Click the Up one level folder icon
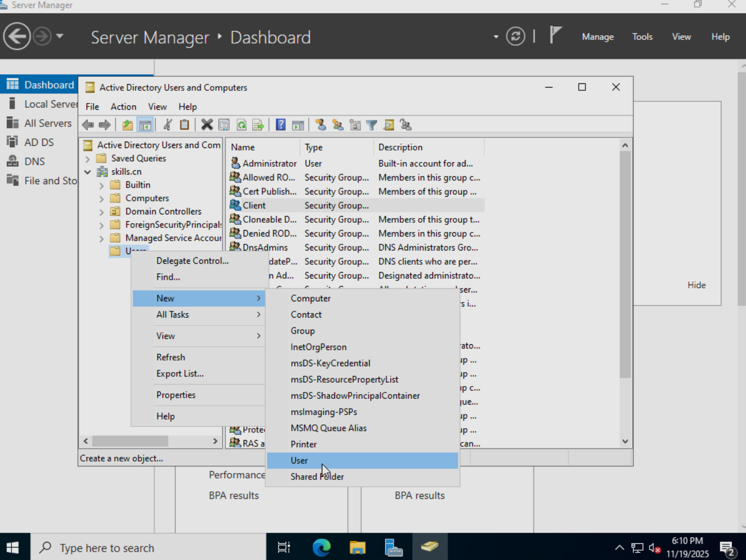The image size is (746, 560). tap(127, 125)
